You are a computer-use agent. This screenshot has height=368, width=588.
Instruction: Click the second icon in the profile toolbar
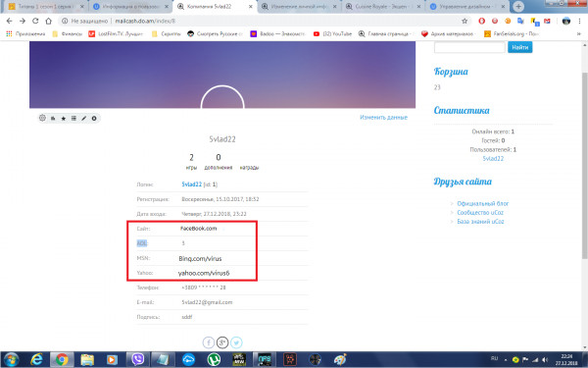53,119
